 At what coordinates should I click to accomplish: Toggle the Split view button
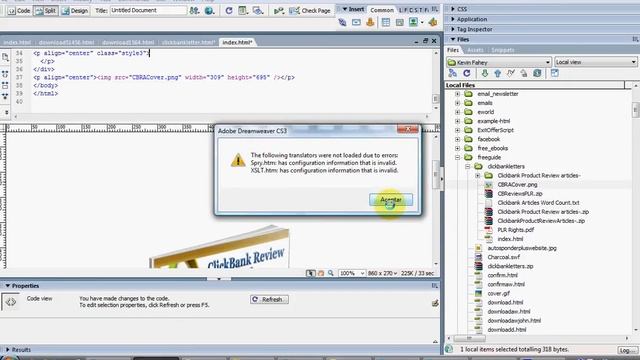click(46, 11)
